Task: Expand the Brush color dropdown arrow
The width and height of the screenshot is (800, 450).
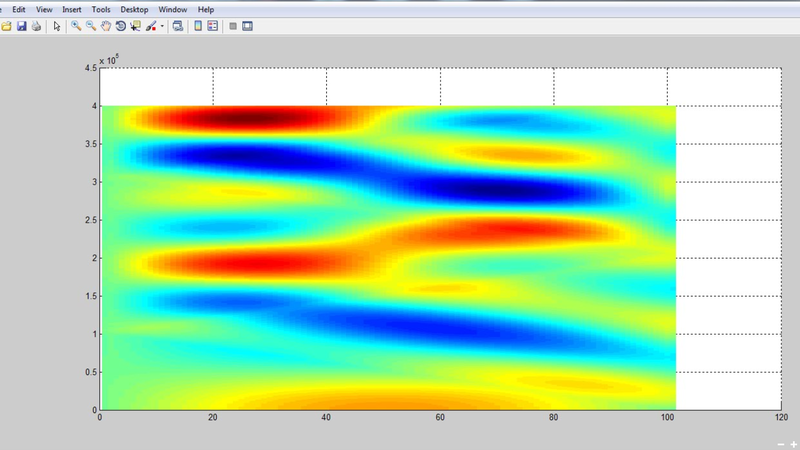Action: 161,27
